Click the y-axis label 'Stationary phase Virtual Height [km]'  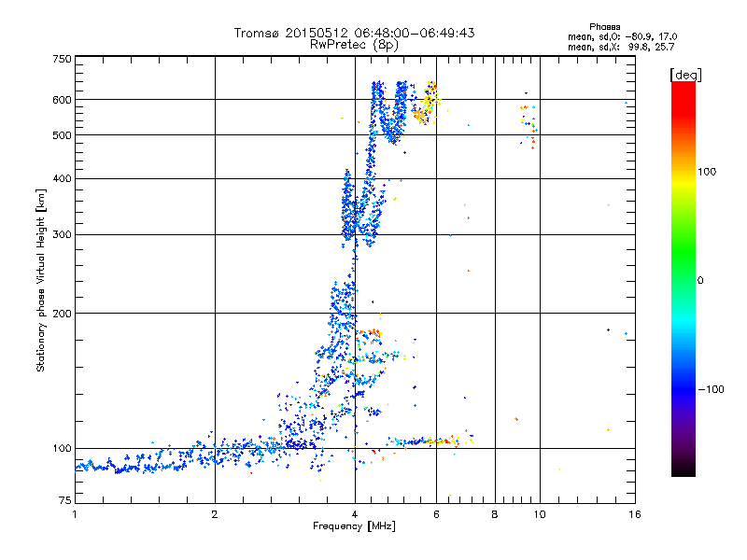coord(40,280)
